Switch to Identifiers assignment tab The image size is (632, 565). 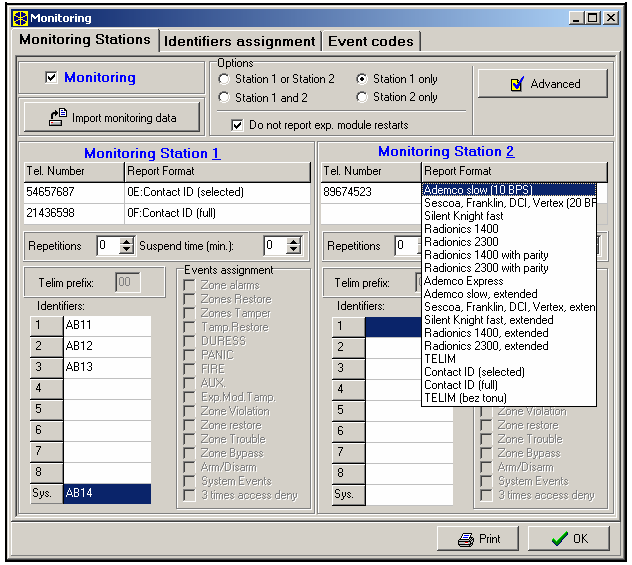pyautogui.click(x=240, y=42)
